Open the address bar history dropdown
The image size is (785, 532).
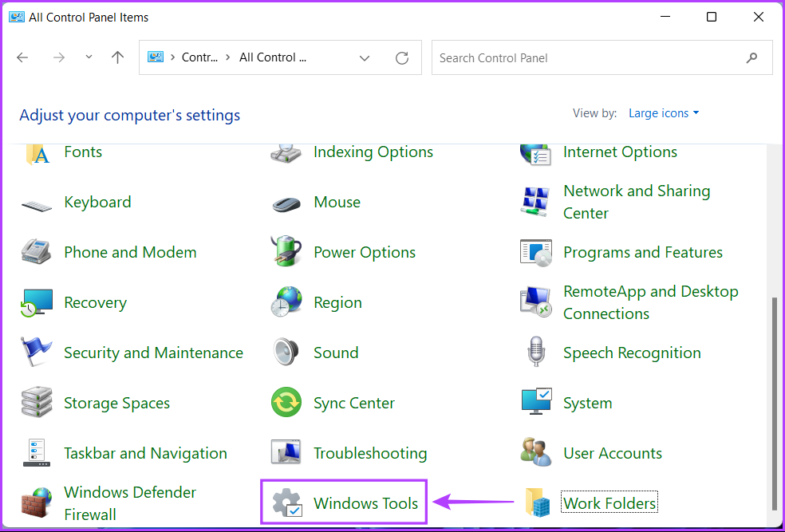tap(365, 58)
